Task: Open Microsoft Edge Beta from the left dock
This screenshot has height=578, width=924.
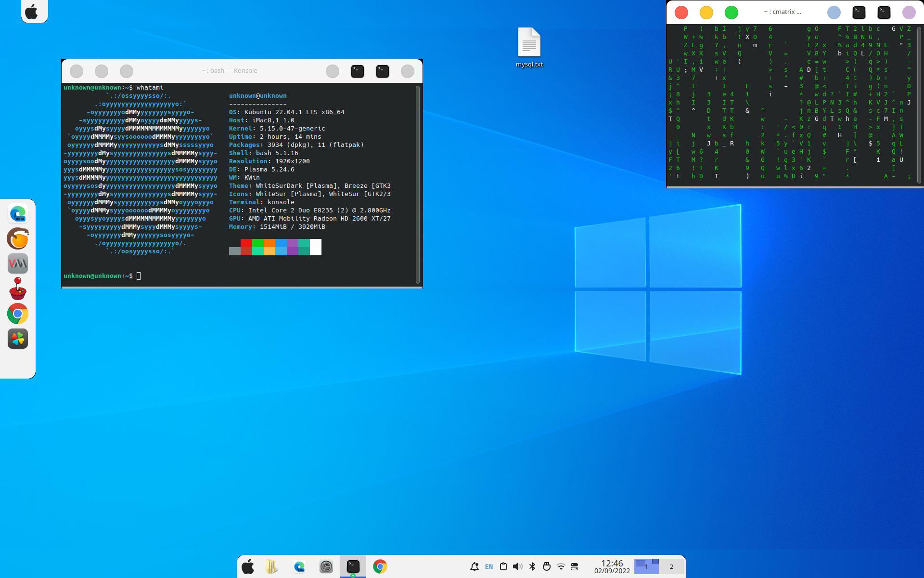Action: click(x=17, y=213)
